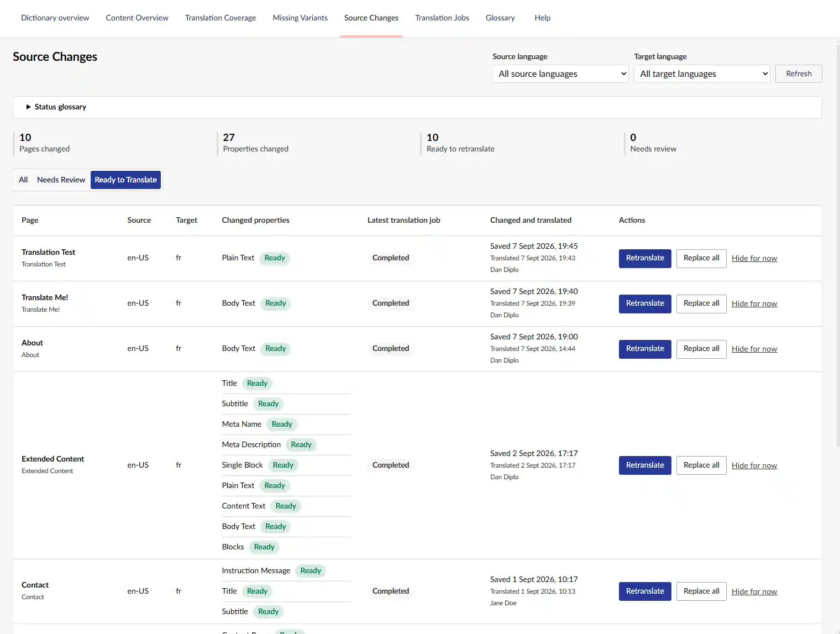Click the Page column header
The height and width of the screenshot is (634, 840).
click(x=30, y=220)
